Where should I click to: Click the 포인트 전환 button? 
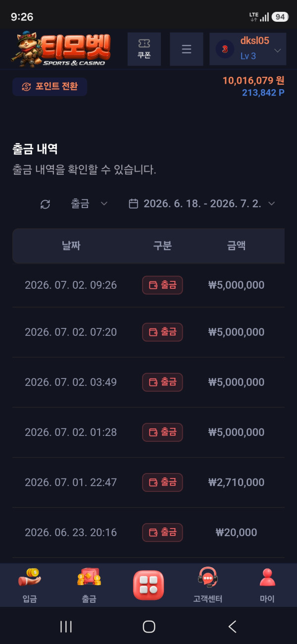tap(50, 86)
